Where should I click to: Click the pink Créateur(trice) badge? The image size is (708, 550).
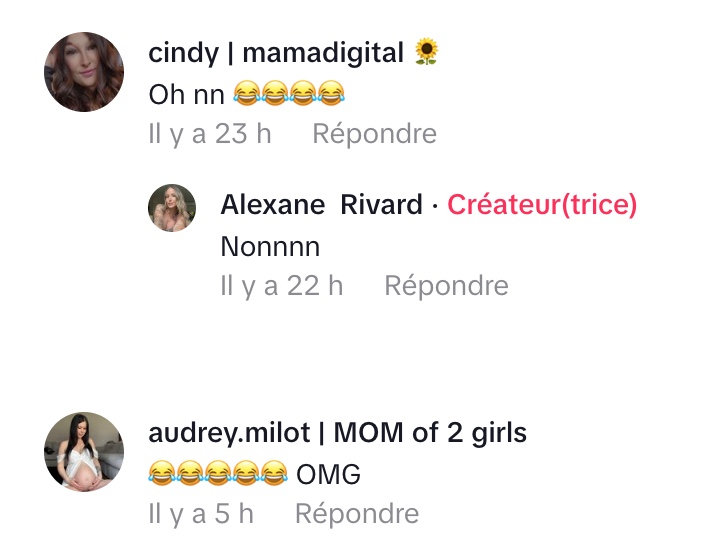click(x=542, y=205)
